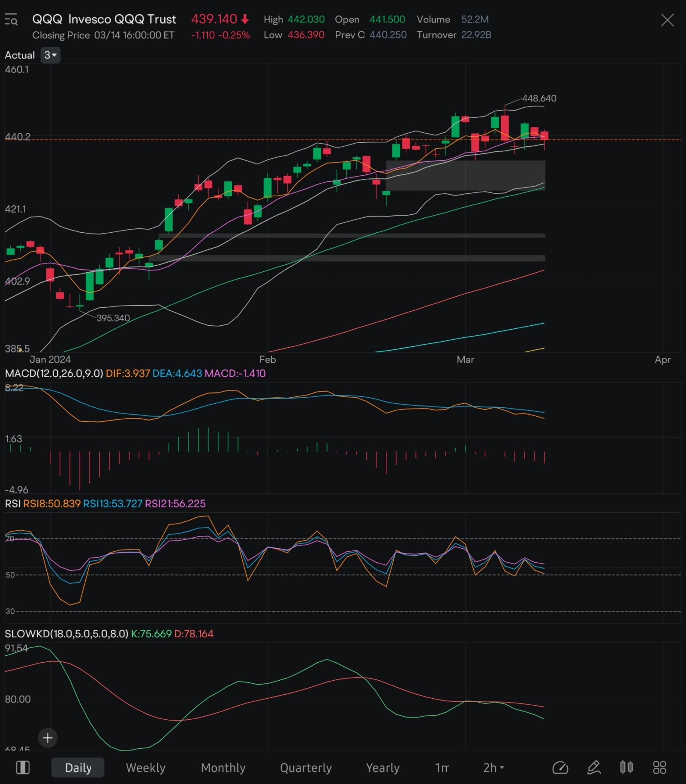686x784 pixels.
Task: Open the Actual 3 adjustment dropdown
Action: (50, 55)
